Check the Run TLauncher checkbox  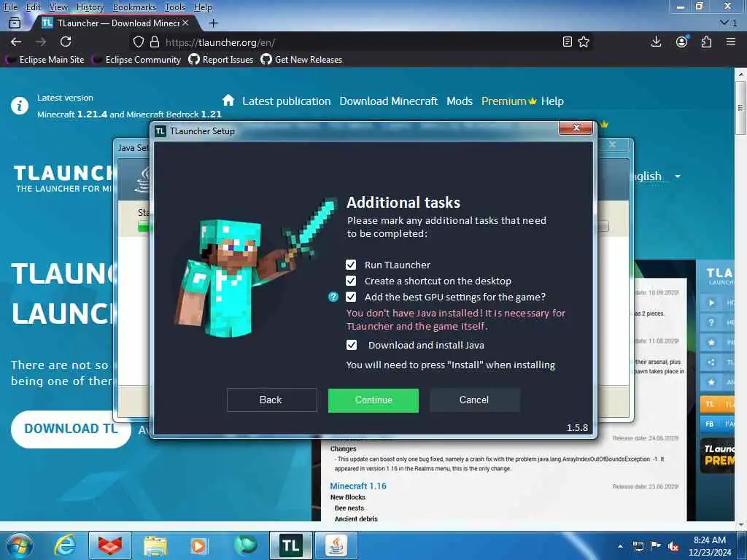coord(351,265)
